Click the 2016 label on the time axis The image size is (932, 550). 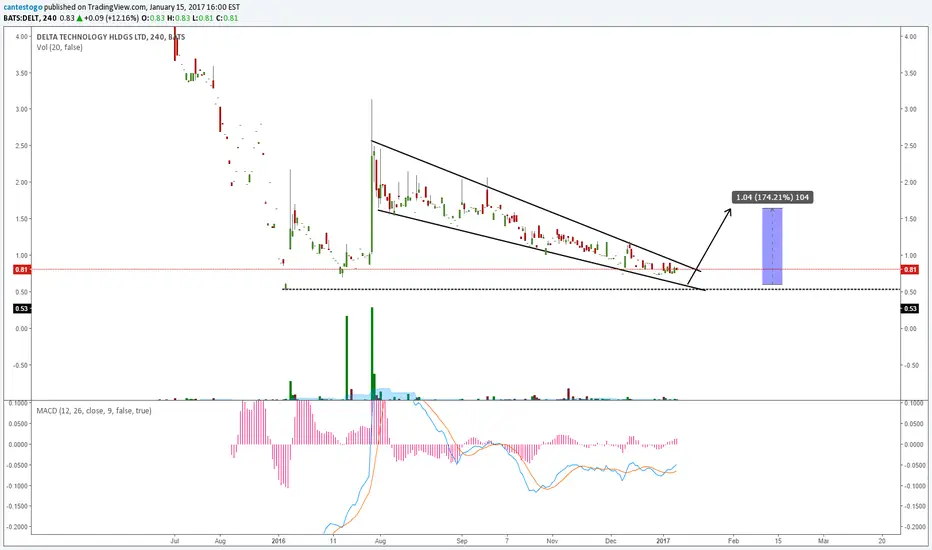[x=278, y=541]
